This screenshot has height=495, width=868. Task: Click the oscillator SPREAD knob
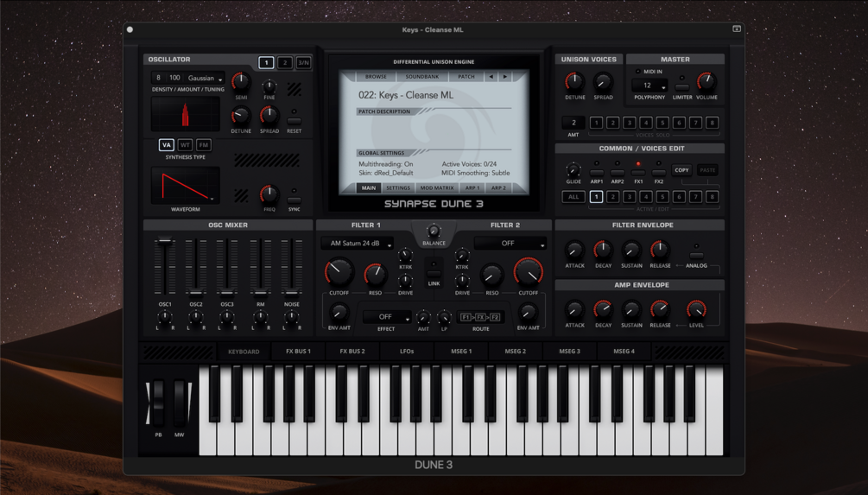269,116
